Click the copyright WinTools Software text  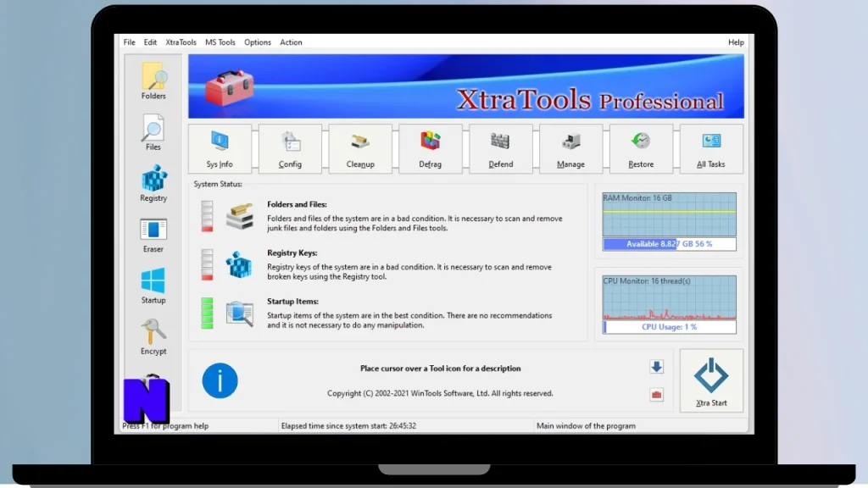click(440, 393)
